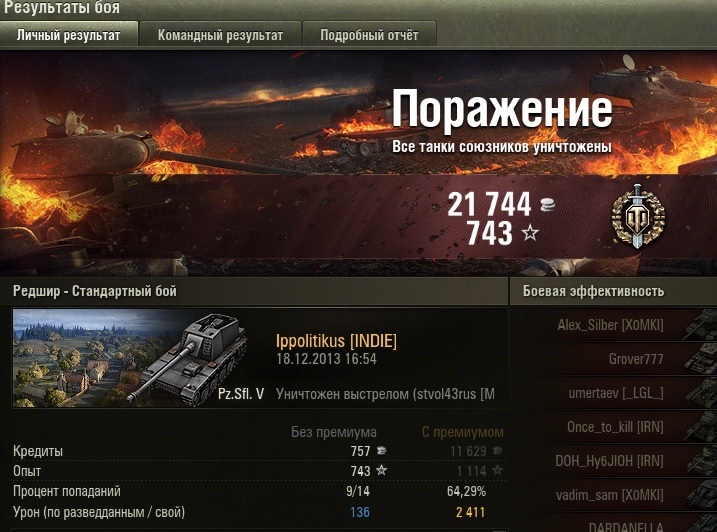
Task: Click the tank icon next to Grover777
Action: point(701,359)
